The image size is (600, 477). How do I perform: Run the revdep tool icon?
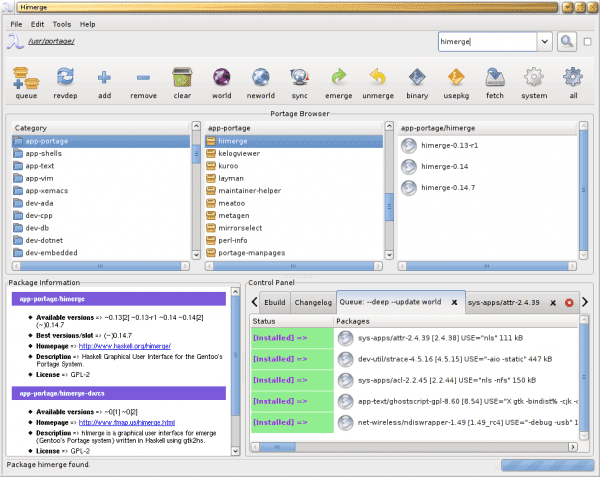coord(65,77)
